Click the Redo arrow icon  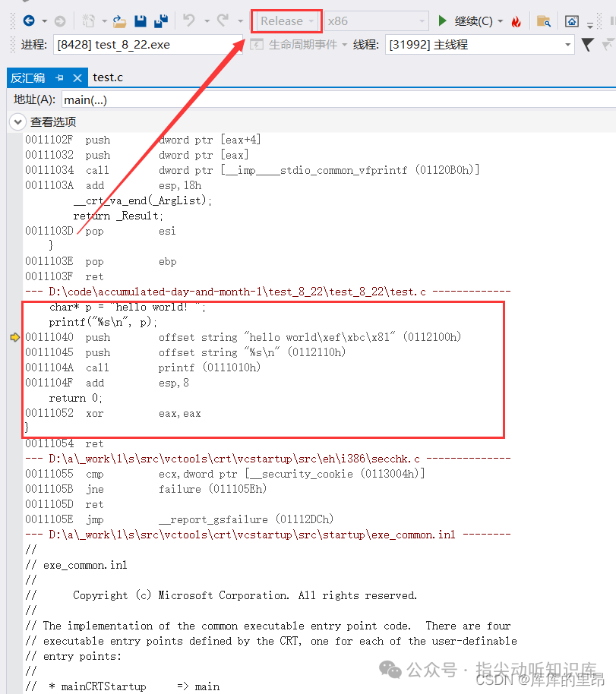click(x=223, y=21)
